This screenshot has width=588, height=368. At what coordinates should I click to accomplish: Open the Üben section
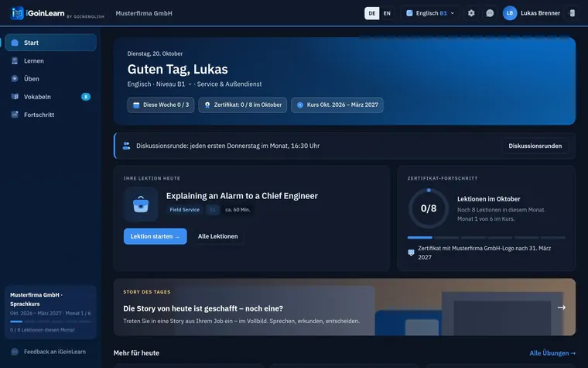point(50,78)
